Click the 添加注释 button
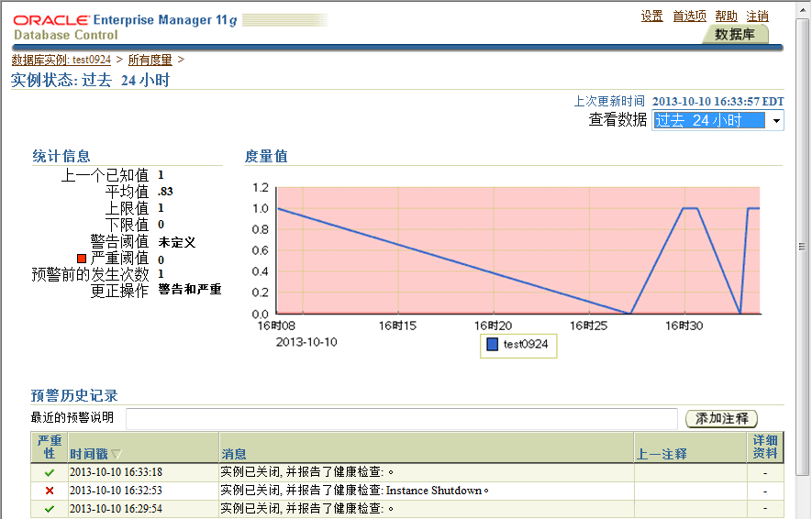The image size is (812, 519). [x=721, y=418]
